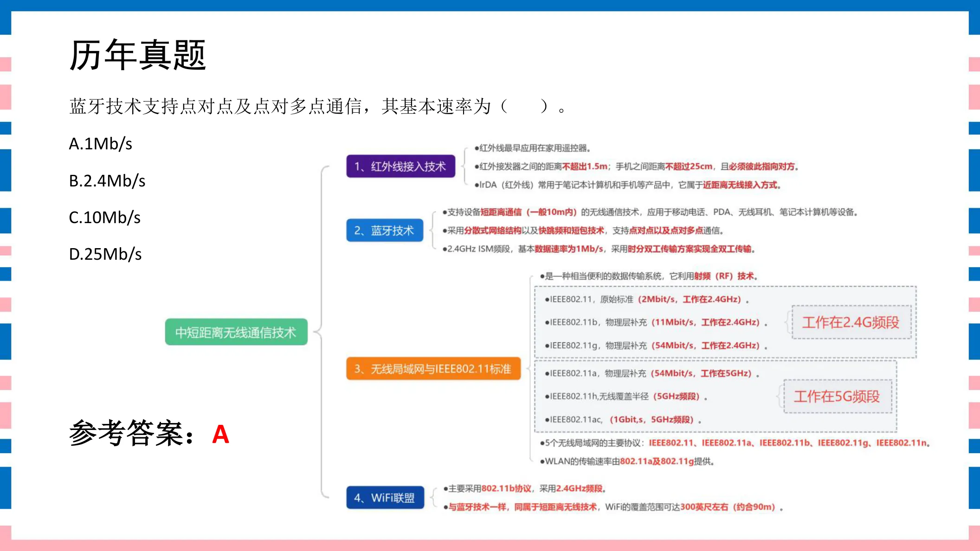980x551 pixels.
Task: Click the IEEE802.11a 54Mbit/s 5GHz line
Action: (652, 373)
